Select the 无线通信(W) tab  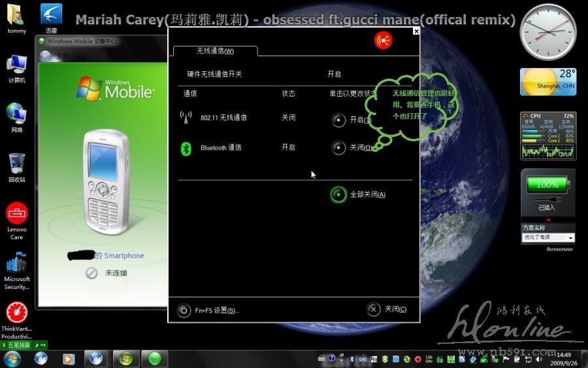[215, 51]
